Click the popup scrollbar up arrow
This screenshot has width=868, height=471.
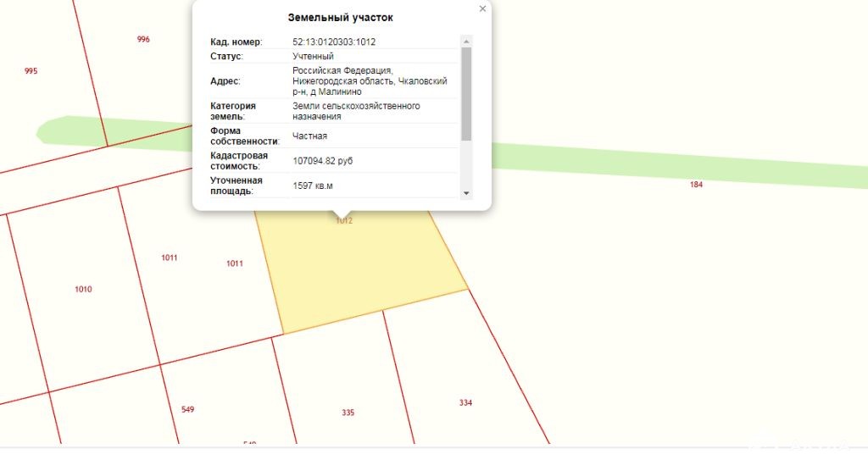point(466,41)
